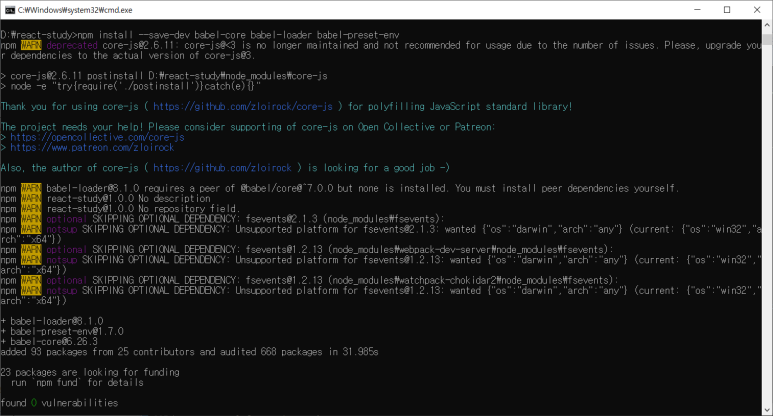Click 'react-study@1.0.0 No repository field.' warning
Viewport: 773px width, 416px height.
120,209
